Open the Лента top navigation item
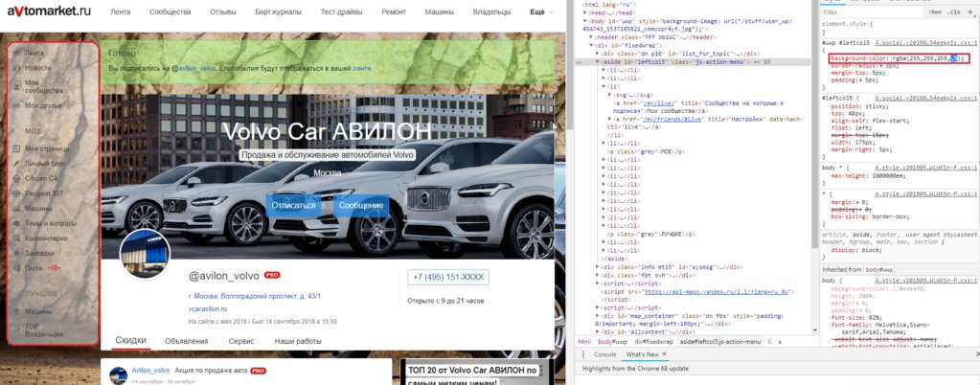The image size is (980, 385). (x=121, y=11)
